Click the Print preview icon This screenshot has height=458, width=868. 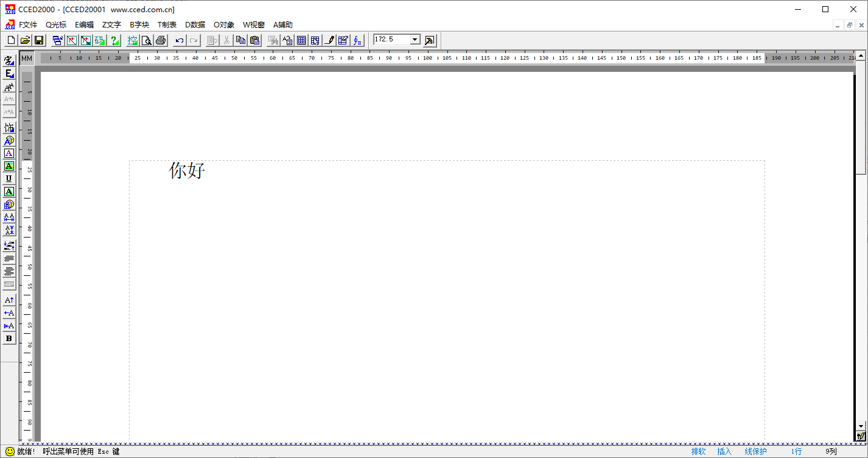pos(147,40)
